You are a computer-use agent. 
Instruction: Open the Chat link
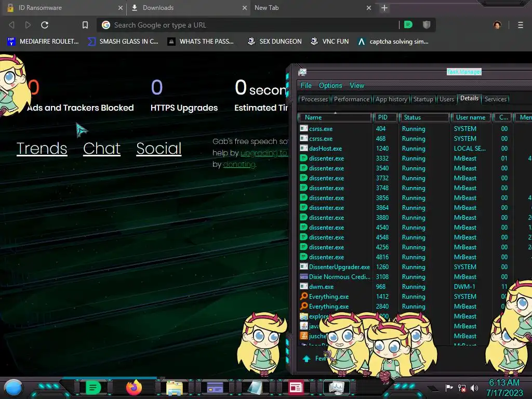(x=102, y=148)
